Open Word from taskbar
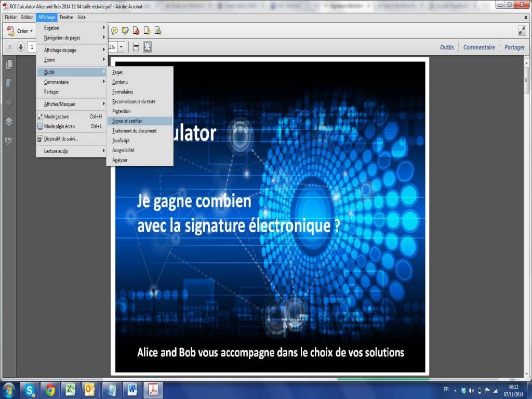 pos(131,390)
